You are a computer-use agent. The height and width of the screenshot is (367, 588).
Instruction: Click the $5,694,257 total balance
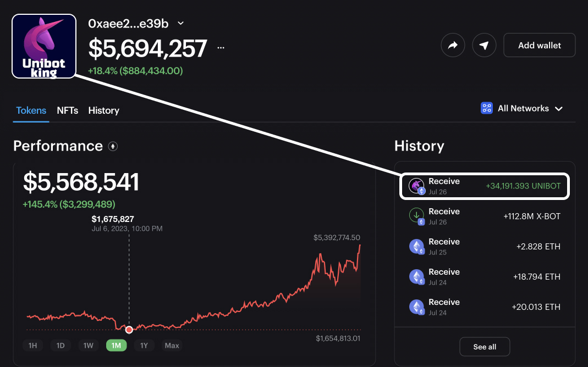pyautogui.click(x=147, y=48)
